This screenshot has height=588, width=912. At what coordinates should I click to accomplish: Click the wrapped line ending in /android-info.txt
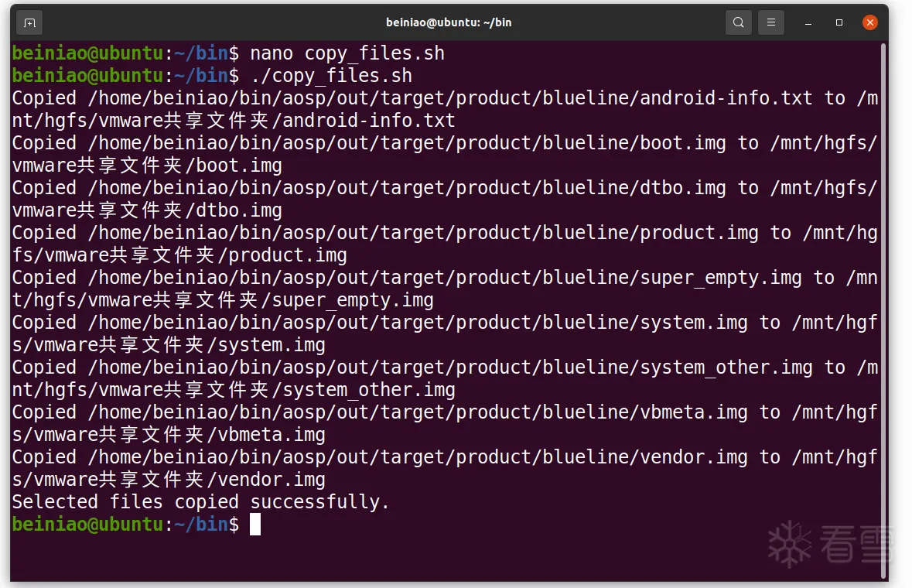pos(234,121)
